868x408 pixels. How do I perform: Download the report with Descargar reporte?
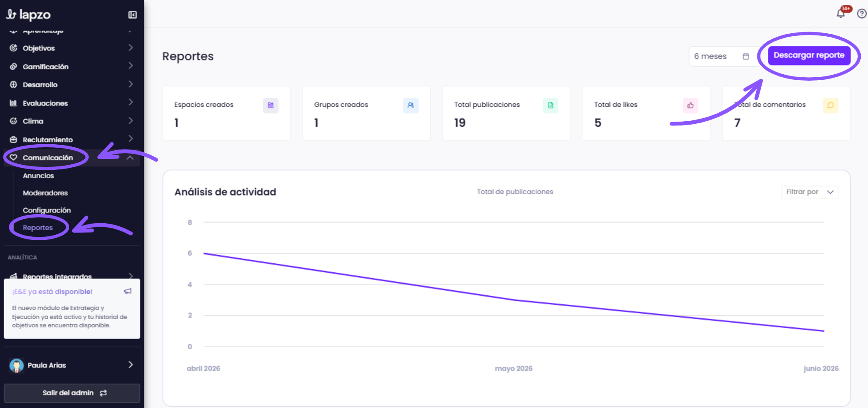[809, 55]
